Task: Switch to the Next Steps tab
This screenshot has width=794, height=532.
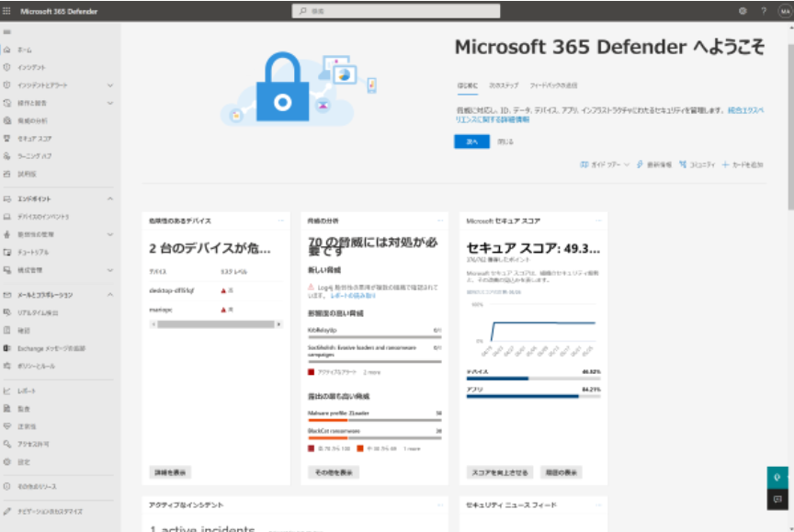Action: (505, 84)
